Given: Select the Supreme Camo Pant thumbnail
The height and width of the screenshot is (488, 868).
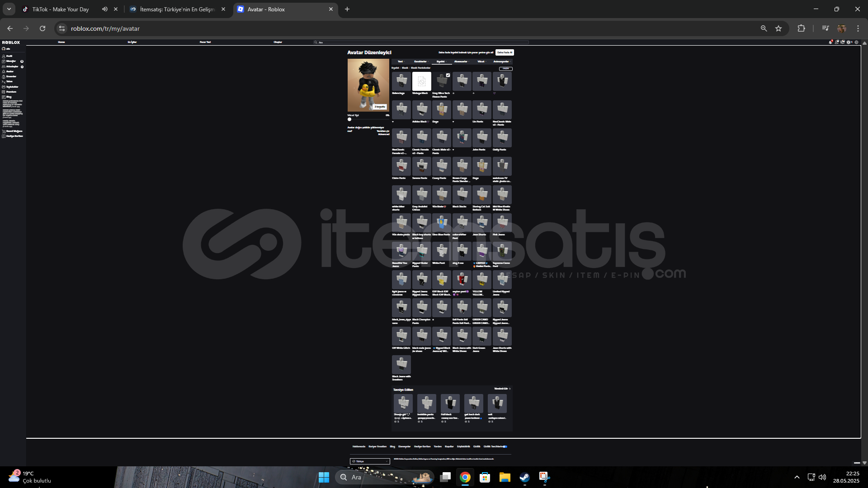Looking at the screenshot, I should (502, 251).
